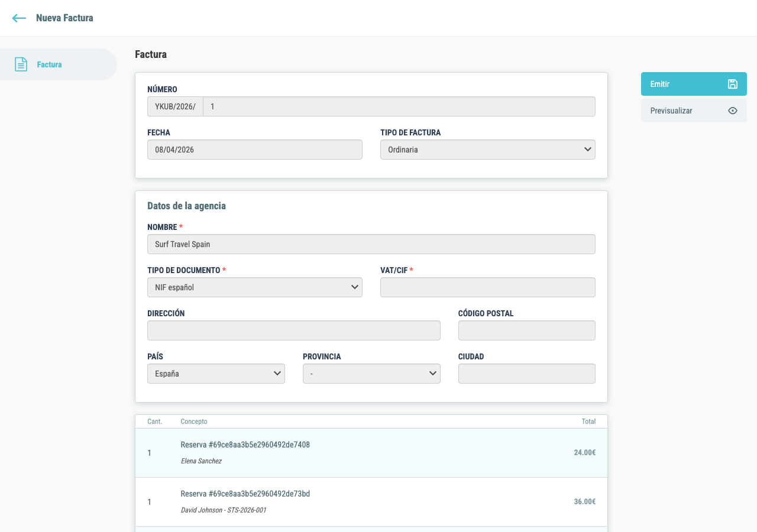Screen dimensions: 757x532
Task: Click the 36.00€ total amount
Action: coord(584,502)
